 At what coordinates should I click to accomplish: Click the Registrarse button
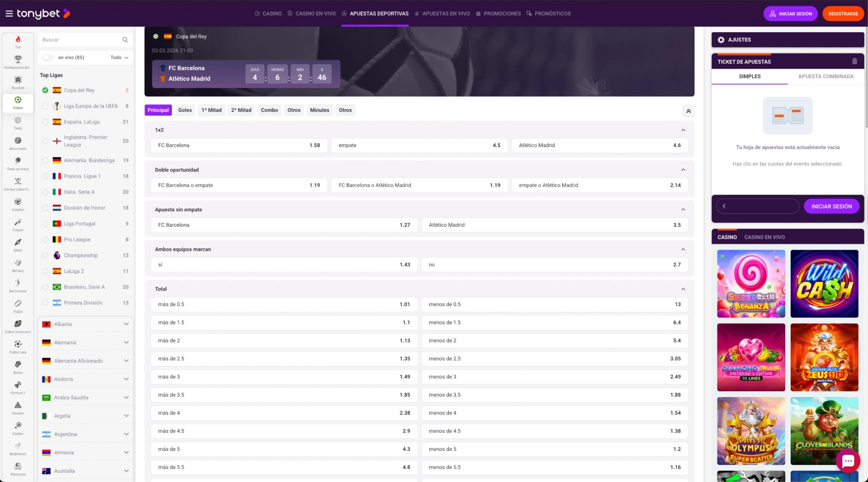point(843,14)
